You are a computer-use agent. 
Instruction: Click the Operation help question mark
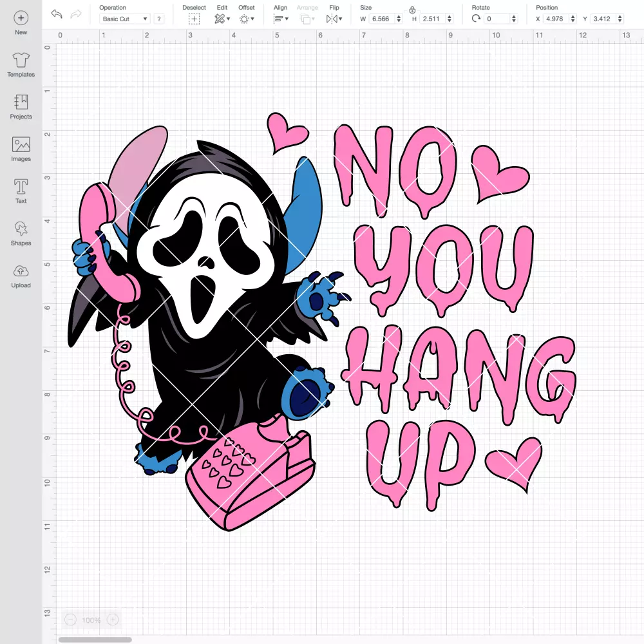pos(159,19)
